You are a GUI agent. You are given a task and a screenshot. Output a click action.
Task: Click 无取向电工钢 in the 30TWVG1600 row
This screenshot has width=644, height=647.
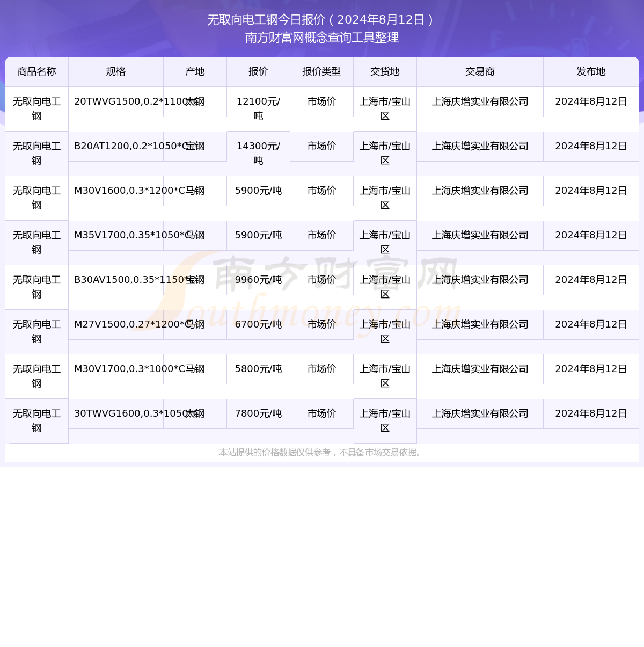[37, 421]
